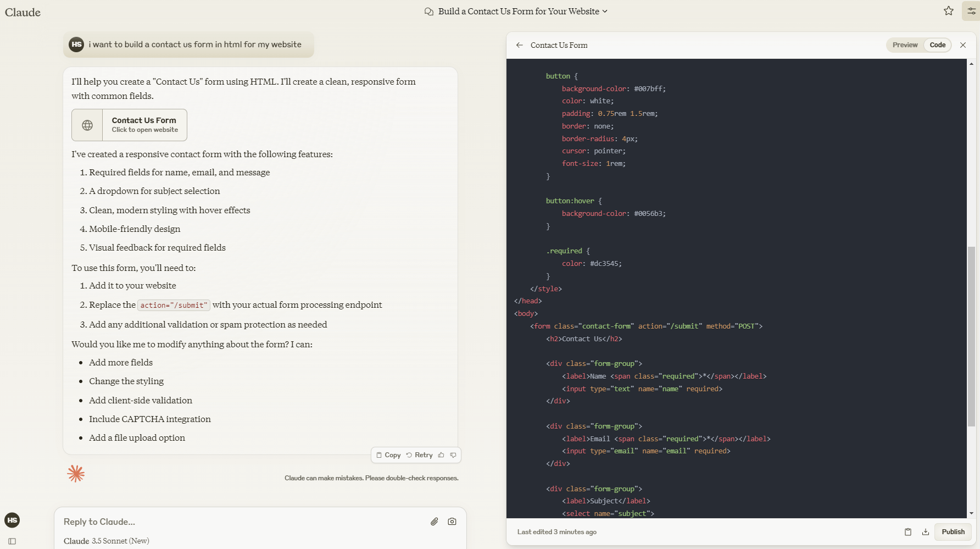The height and width of the screenshot is (549, 980).
Task: Switch to Preview view
Action: click(x=905, y=45)
